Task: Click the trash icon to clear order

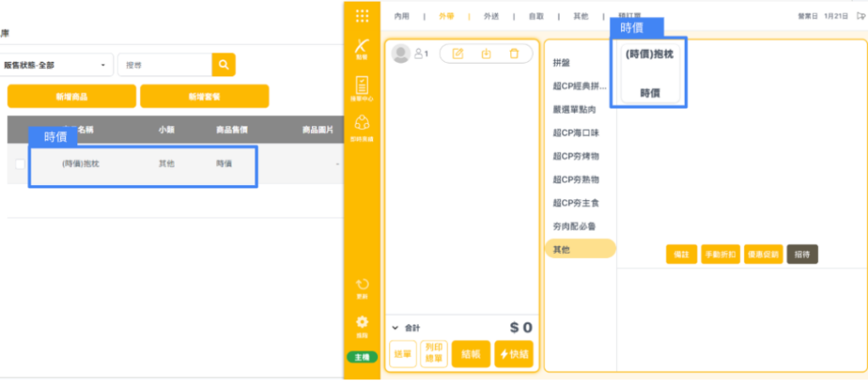Action: click(x=514, y=53)
